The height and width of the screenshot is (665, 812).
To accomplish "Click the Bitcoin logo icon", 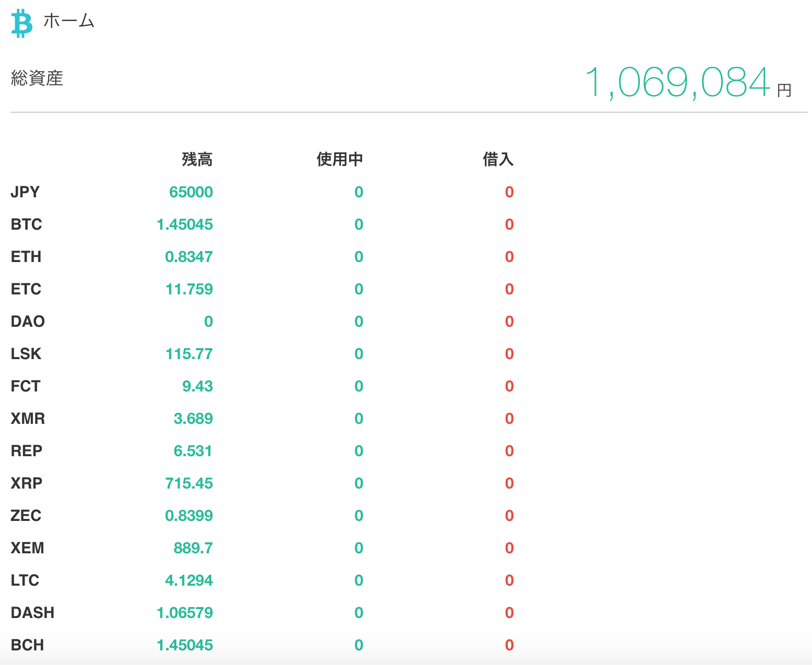I will pos(21,23).
